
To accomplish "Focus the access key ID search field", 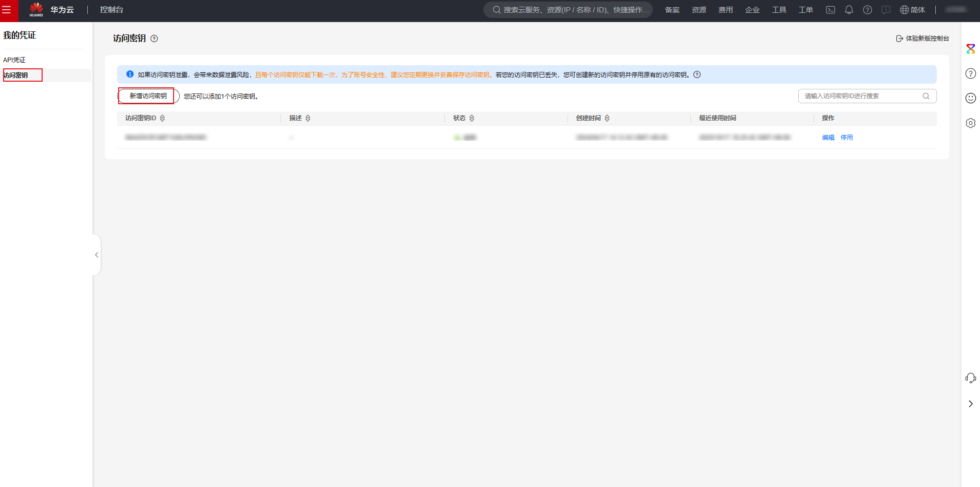I will [x=860, y=96].
